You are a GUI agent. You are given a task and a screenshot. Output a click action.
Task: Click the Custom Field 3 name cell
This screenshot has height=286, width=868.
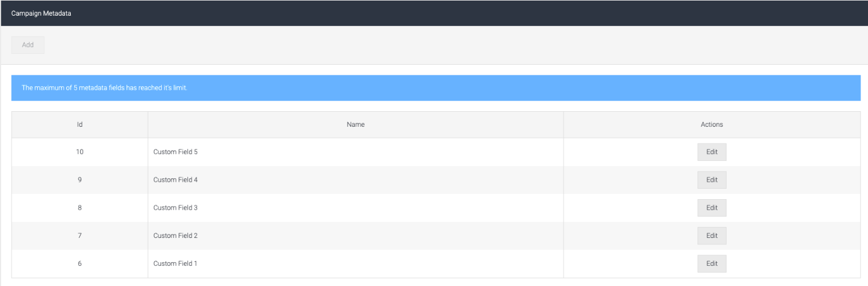tap(355, 208)
